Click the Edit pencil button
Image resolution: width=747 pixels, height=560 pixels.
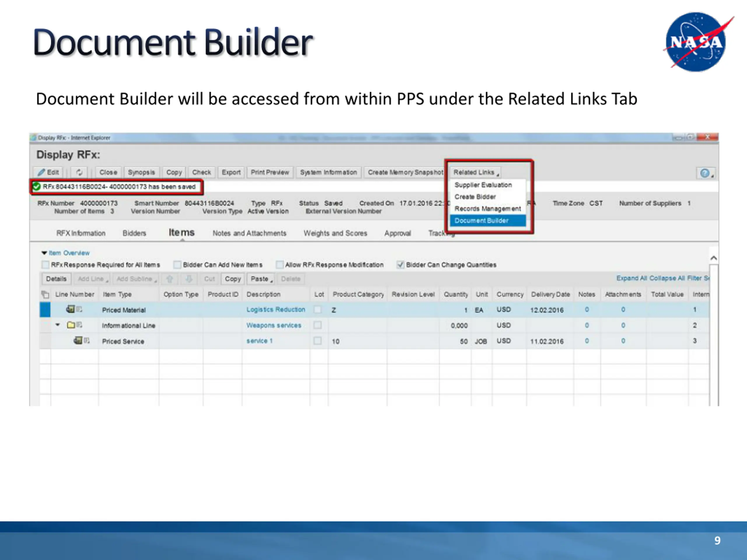pos(48,172)
